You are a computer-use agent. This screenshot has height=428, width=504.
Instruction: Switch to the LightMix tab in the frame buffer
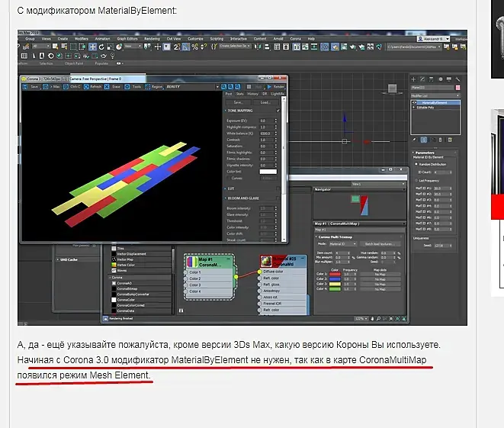pos(278,94)
